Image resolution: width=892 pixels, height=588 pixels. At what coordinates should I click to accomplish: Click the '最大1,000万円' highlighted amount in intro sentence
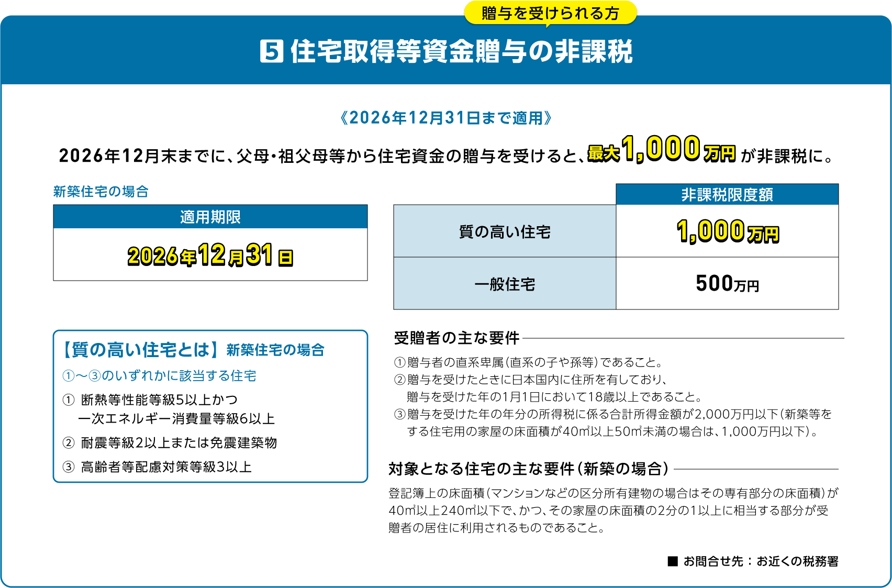[x=662, y=150]
